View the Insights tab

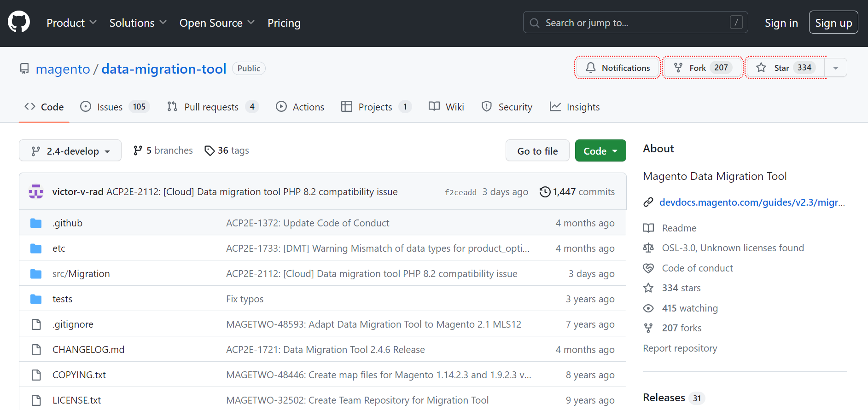(575, 107)
